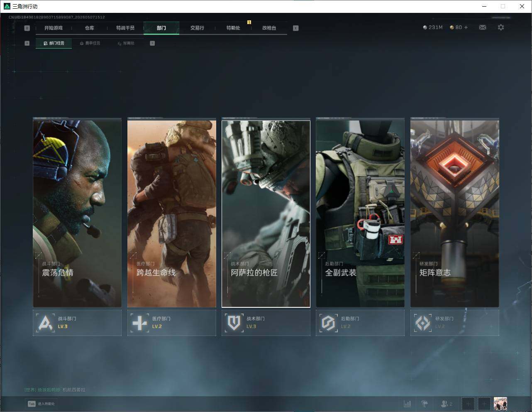
Task: Minimize the 三角洲行动 window
Action: point(484,6)
